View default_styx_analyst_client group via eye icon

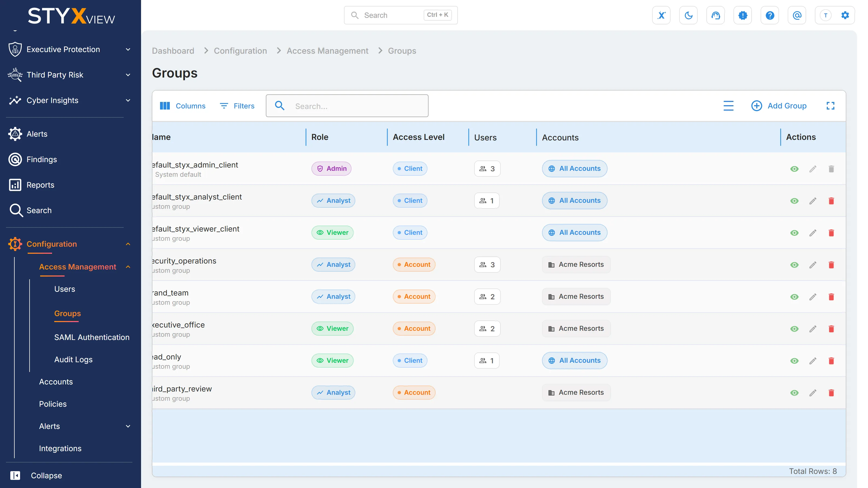(794, 201)
